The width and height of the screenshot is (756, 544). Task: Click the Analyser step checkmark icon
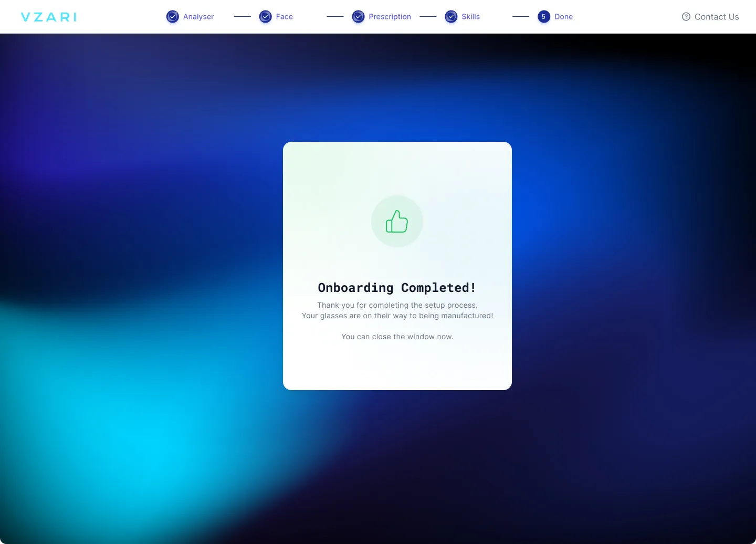pos(173,17)
